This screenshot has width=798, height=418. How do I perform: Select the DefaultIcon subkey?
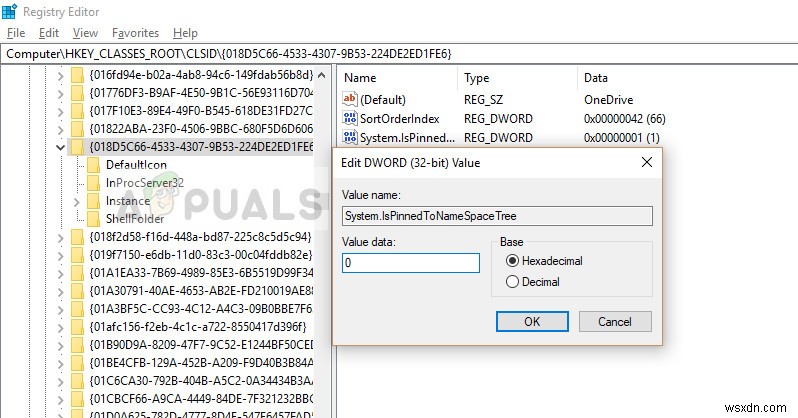pyautogui.click(x=136, y=165)
